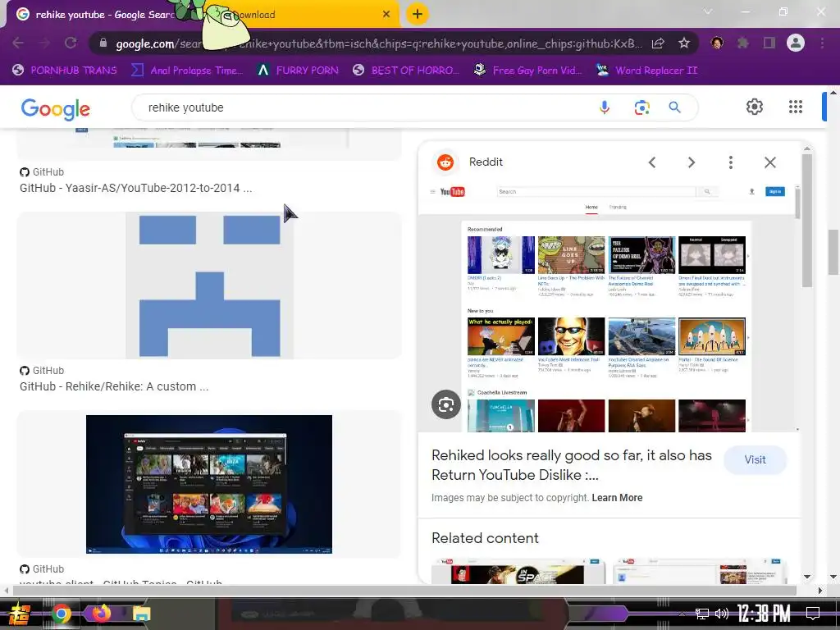840x630 pixels.
Task: Select the Rehike blue identicon thumbnail
Action: click(x=209, y=285)
